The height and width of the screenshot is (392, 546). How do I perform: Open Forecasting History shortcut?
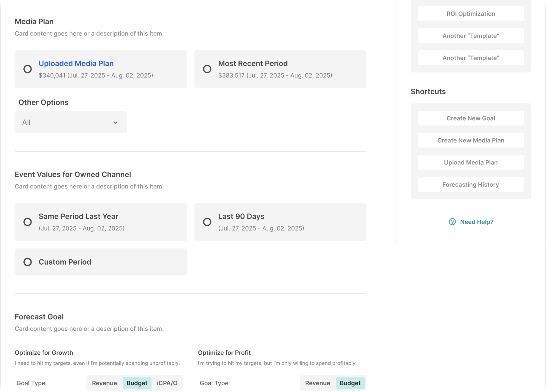pyautogui.click(x=470, y=184)
